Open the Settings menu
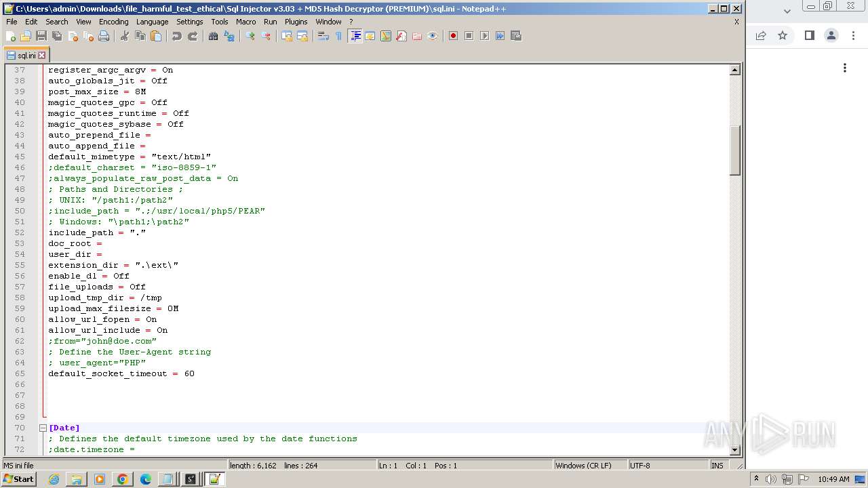868x488 pixels. [190, 22]
